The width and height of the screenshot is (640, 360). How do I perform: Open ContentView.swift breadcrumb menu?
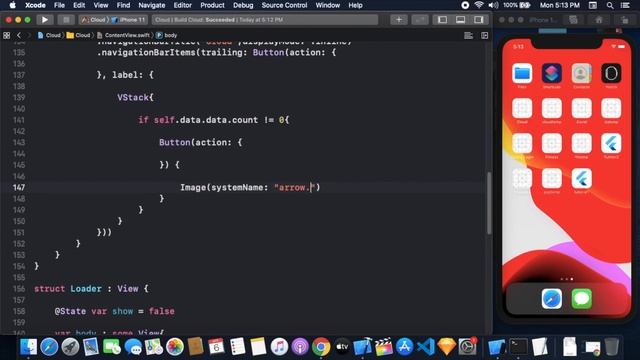click(x=123, y=36)
